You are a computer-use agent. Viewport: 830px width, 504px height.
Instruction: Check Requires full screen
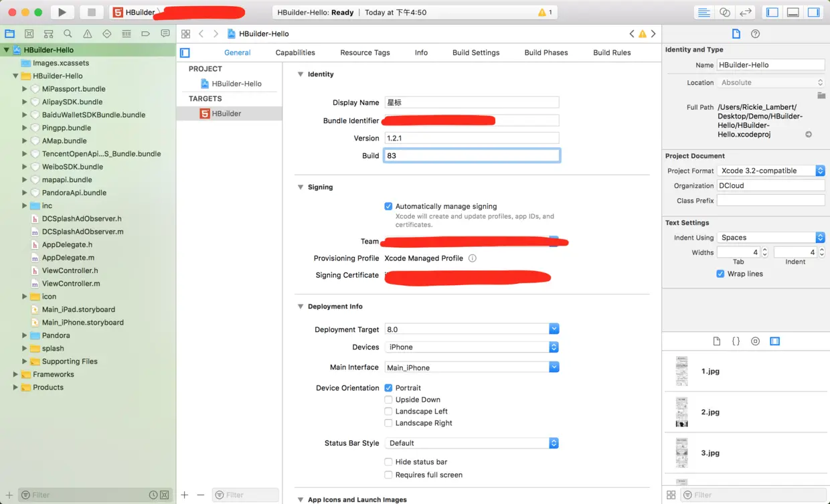tap(388, 475)
